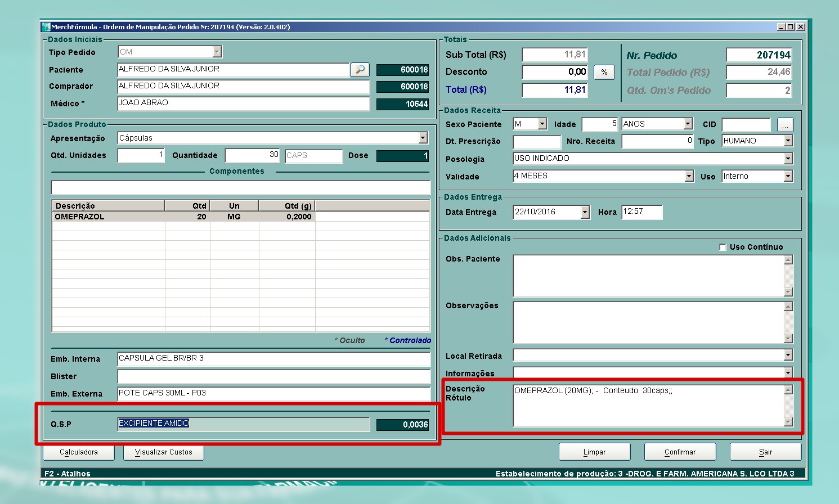Open the CID lookup ellipsis button
The height and width of the screenshot is (504, 839).
coord(785,124)
